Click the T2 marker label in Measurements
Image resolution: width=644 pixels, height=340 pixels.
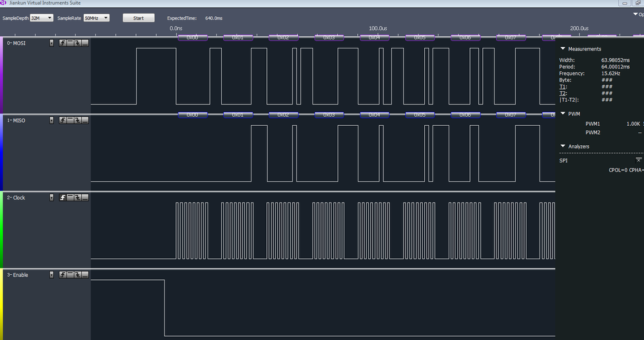(563, 94)
